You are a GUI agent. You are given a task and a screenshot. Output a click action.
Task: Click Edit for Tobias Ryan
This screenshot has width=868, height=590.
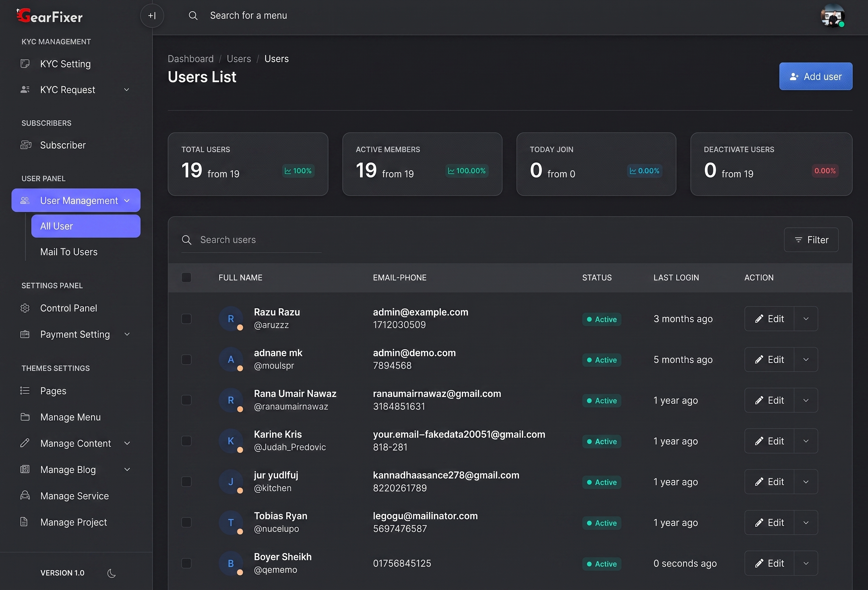pyautogui.click(x=769, y=523)
